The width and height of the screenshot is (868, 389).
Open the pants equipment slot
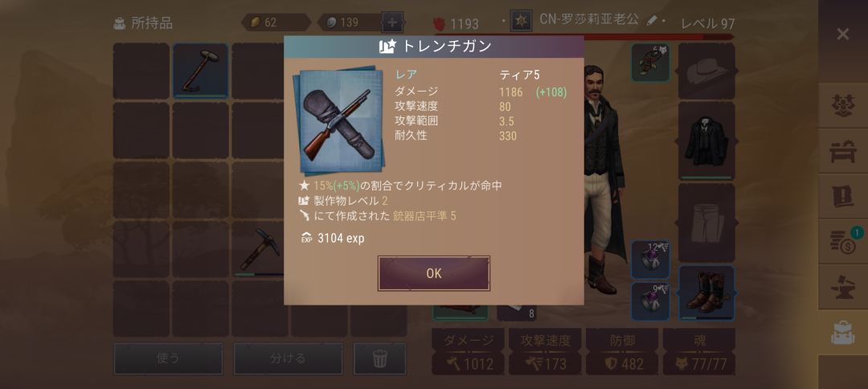pos(706,223)
